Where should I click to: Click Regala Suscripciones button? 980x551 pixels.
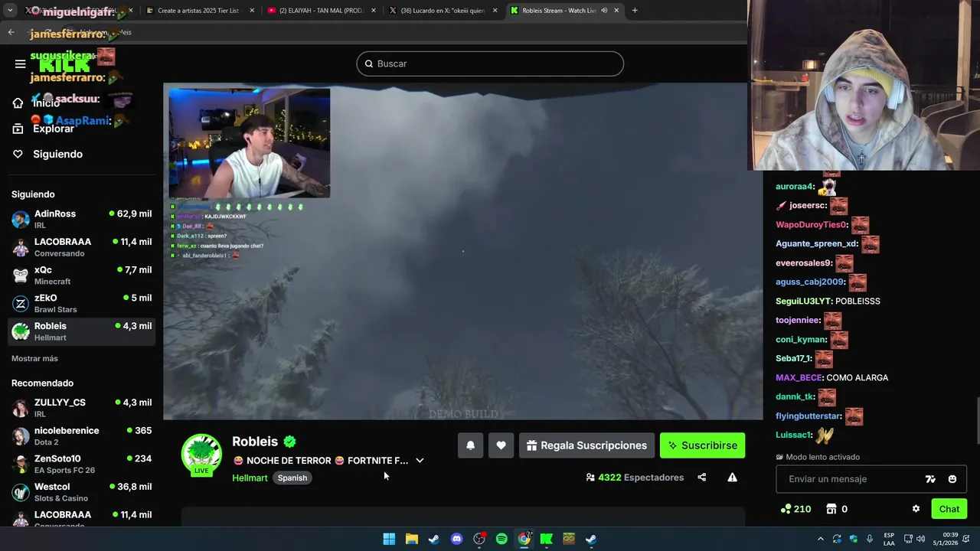[x=587, y=445]
